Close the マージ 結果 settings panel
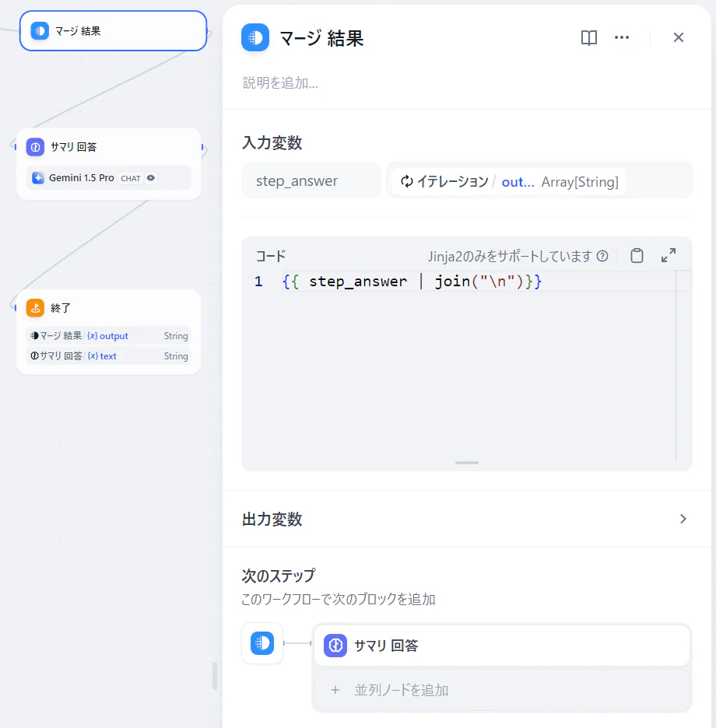716x728 pixels. 679,37
